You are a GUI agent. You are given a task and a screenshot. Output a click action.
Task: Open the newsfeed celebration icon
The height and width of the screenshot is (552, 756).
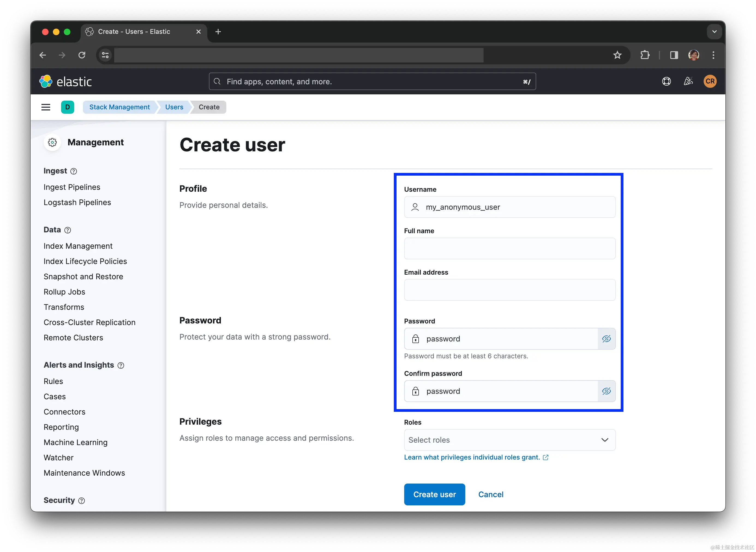(x=688, y=82)
